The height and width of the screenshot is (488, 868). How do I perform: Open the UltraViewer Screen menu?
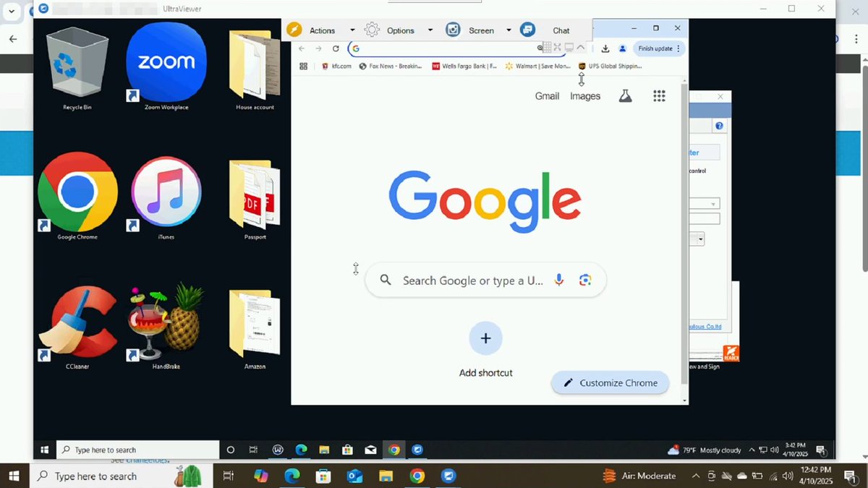coord(481,30)
